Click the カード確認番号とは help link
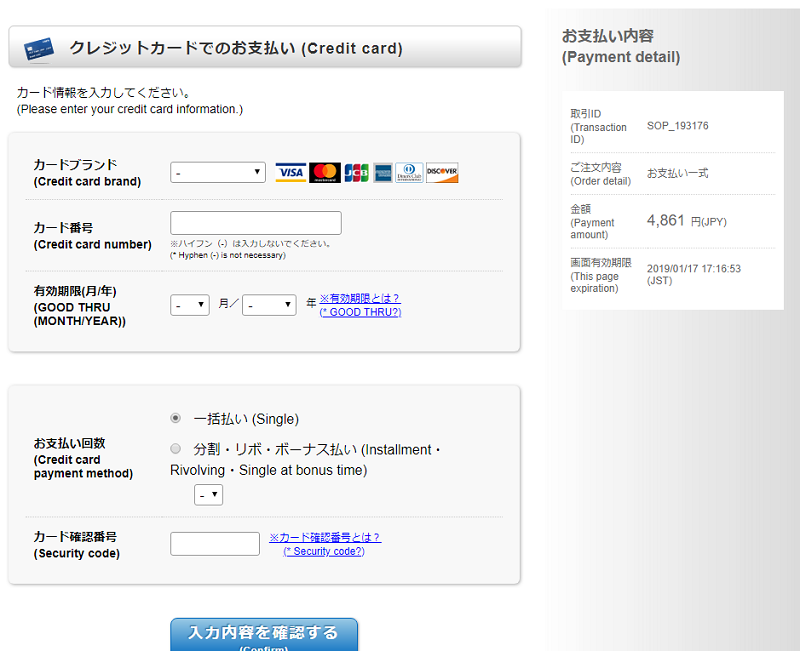Viewport: 800px width, 651px height. point(325,537)
